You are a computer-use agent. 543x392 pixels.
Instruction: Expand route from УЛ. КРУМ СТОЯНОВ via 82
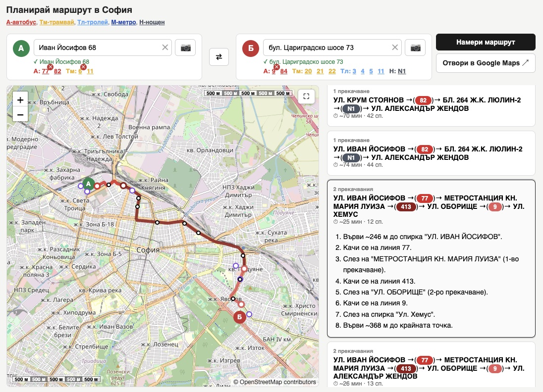pos(431,105)
